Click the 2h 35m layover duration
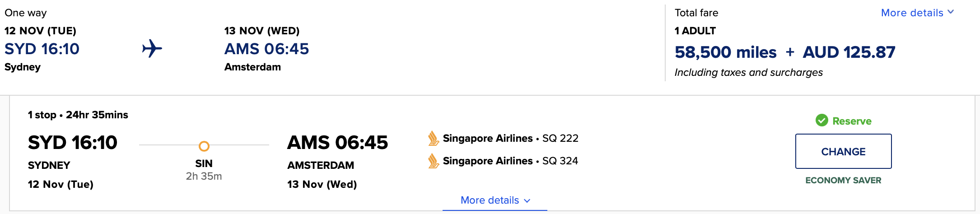 click(x=204, y=176)
